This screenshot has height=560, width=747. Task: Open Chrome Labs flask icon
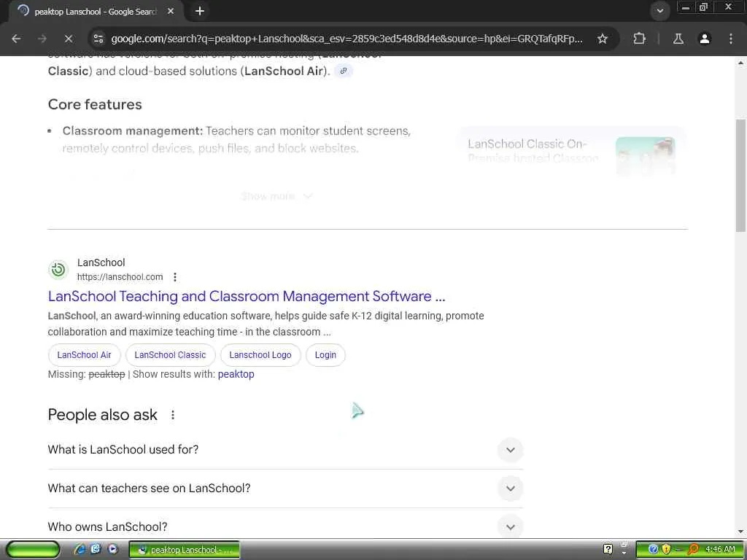point(678,39)
